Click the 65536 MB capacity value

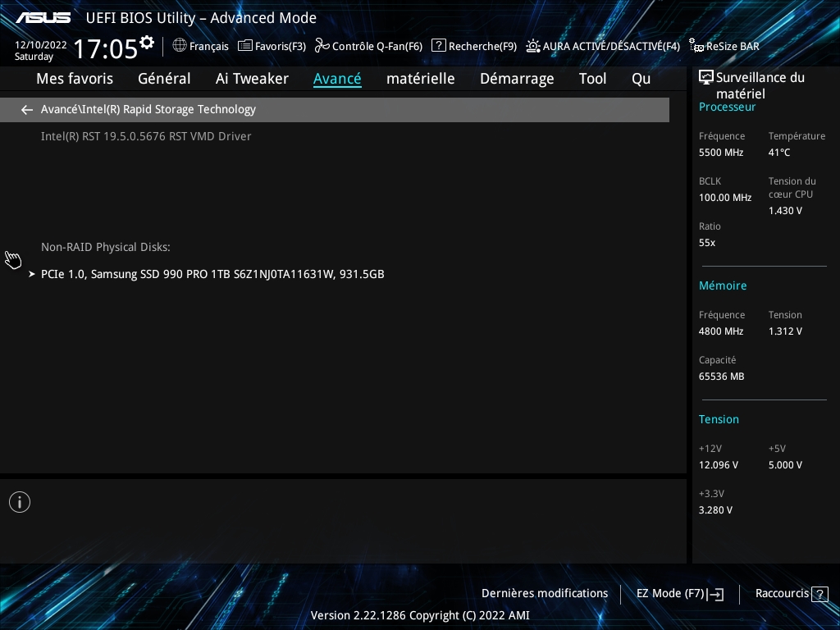(722, 377)
